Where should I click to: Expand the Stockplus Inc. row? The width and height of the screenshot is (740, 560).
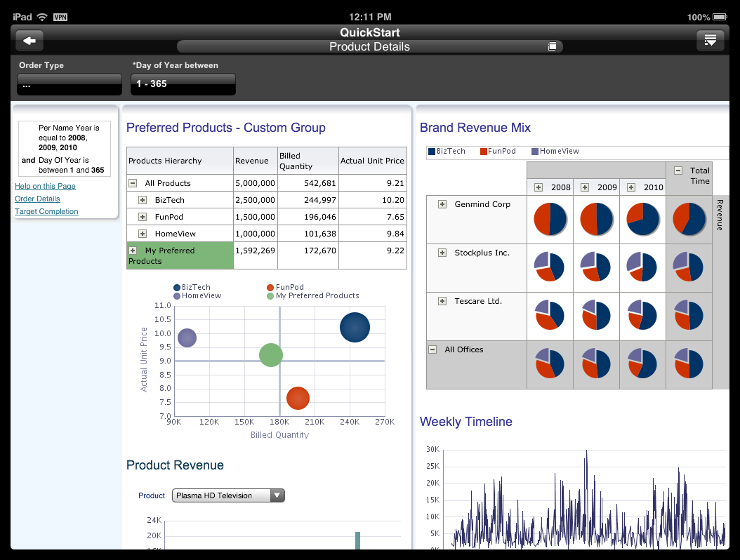[442, 253]
